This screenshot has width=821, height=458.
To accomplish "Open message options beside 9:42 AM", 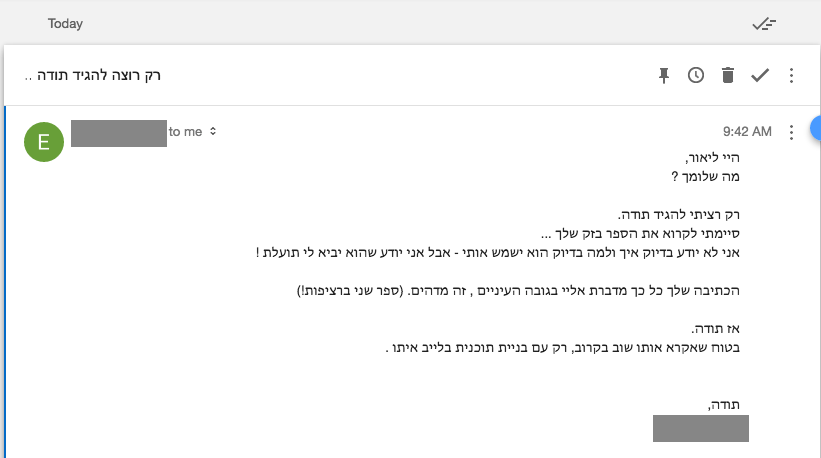I will click(x=792, y=132).
